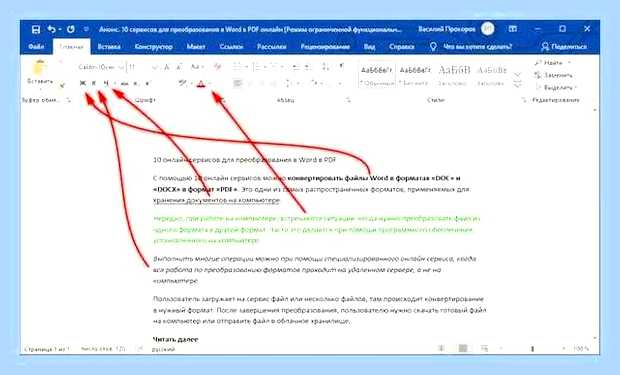Viewport: 620px width, 375px height.
Task: Toggle superscript formatting
Action: coord(147,83)
